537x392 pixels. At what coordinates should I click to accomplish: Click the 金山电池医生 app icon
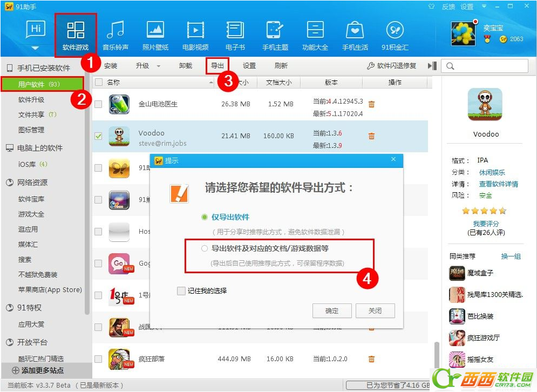pos(119,104)
